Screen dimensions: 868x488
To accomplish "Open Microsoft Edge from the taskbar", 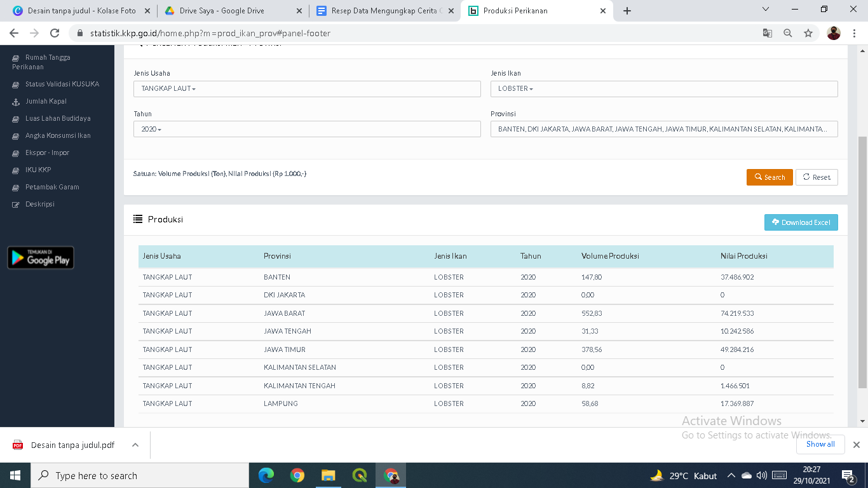I will pos(266,475).
